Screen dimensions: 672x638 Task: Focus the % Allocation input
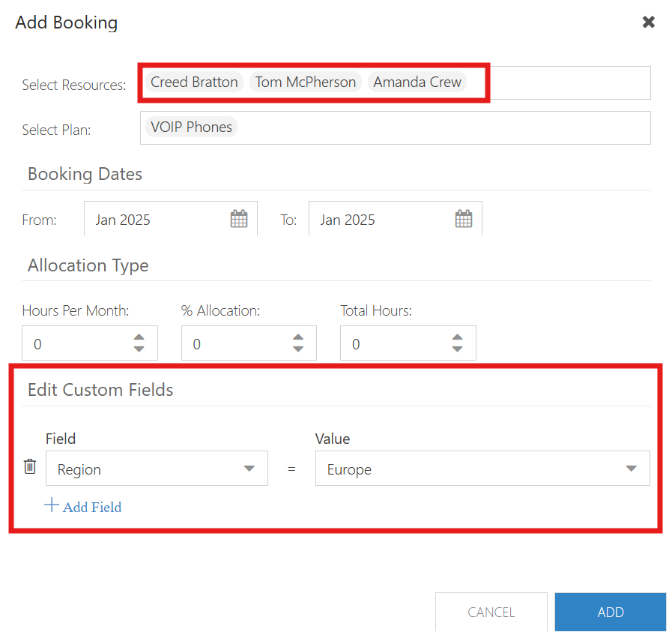pyautogui.click(x=249, y=343)
